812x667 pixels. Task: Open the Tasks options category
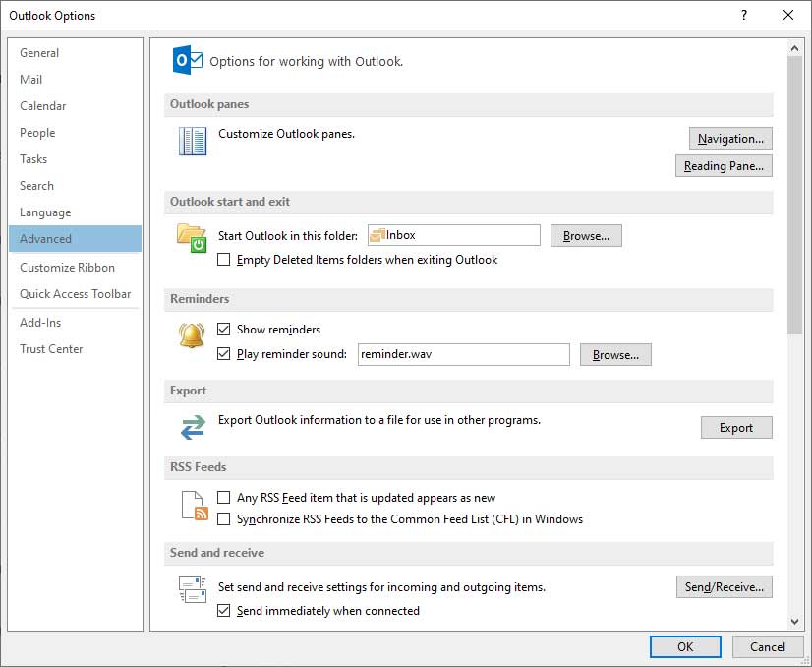click(x=75, y=159)
